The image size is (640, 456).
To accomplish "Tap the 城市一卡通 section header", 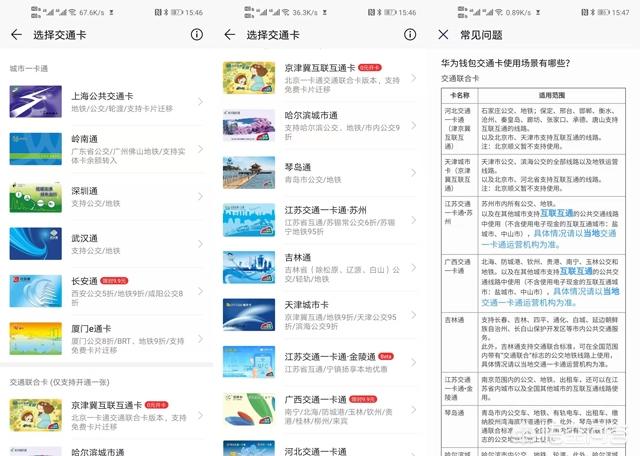I will click(x=29, y=68).
